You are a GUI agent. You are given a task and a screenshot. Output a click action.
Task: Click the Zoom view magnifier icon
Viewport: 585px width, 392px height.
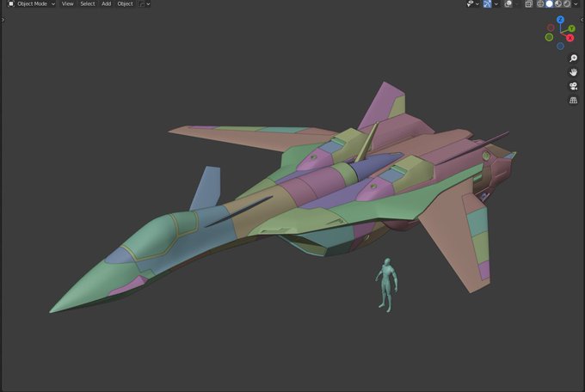coord(574,58)
